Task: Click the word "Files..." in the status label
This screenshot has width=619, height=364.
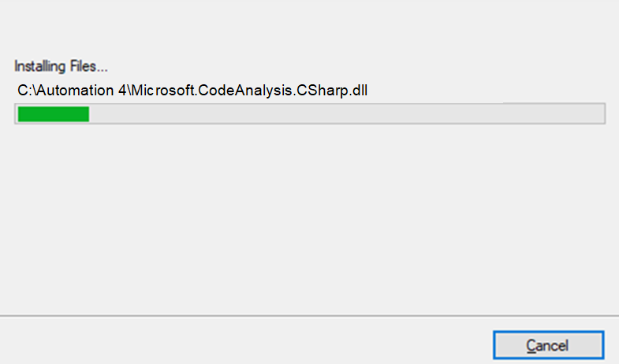Action: (91, 65)
